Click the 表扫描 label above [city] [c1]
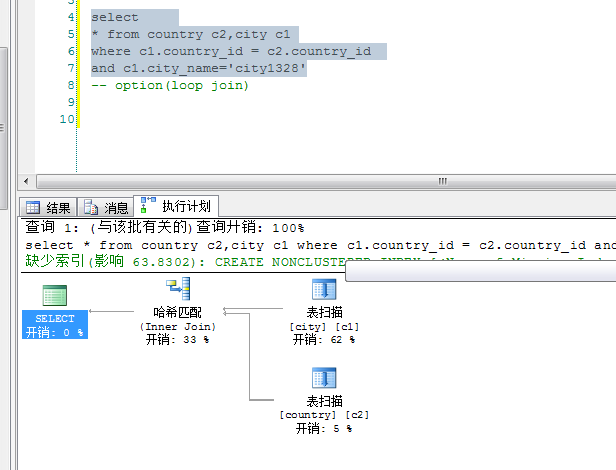 click(324, 312)
